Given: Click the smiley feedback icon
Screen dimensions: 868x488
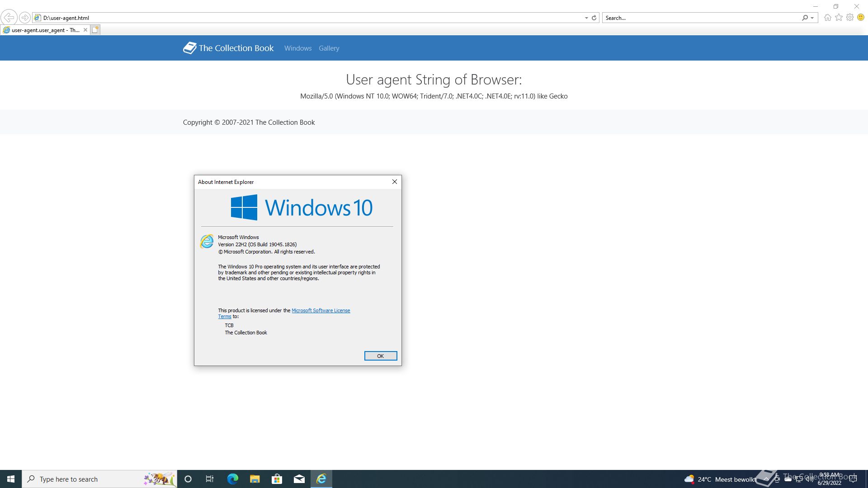Looking at the screenshot, I should coord(861,18).
